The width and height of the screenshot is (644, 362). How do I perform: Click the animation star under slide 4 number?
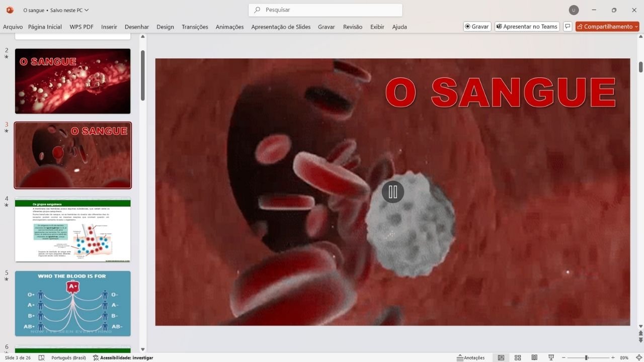click(x=7, y=205)
